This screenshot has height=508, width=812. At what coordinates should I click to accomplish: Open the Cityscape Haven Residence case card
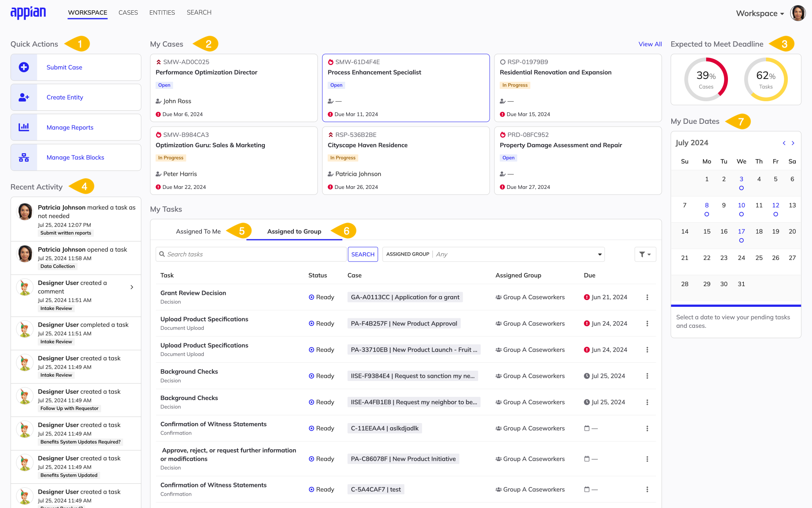coord(406,160)
